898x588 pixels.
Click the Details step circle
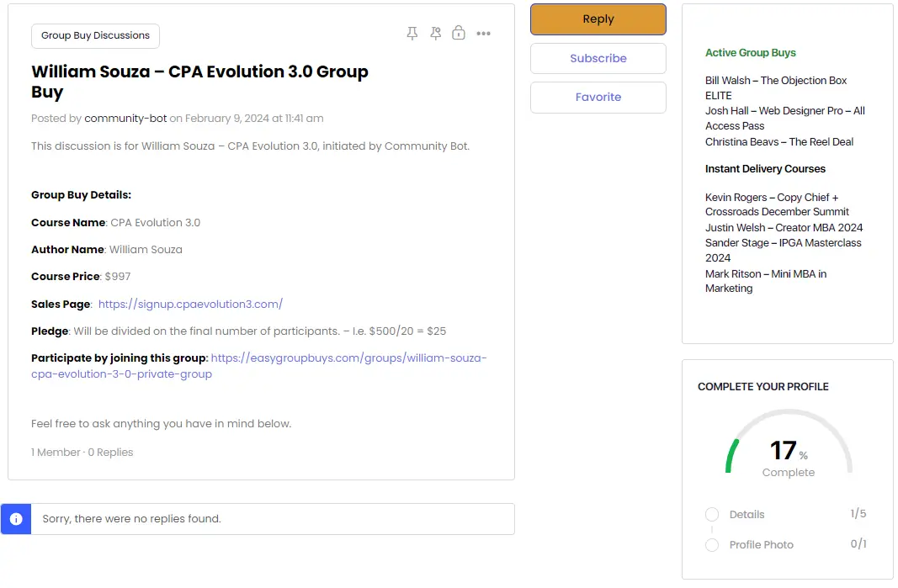pos(712,515)
